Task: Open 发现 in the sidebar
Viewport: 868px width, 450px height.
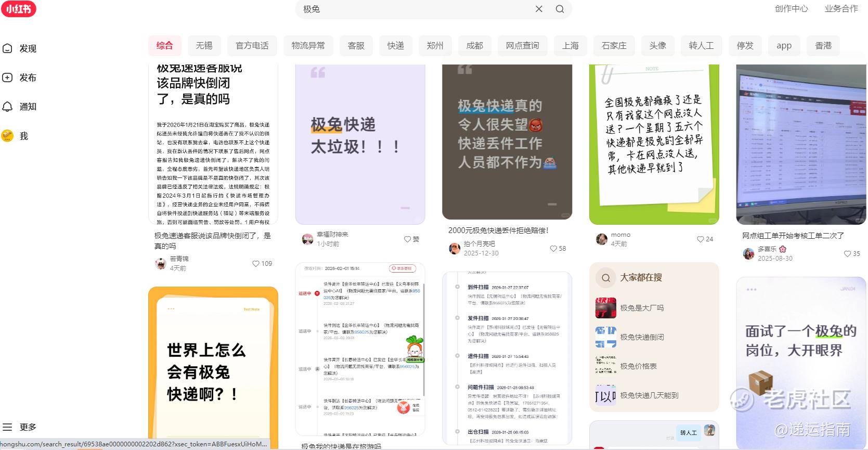Action: [20, 48]
